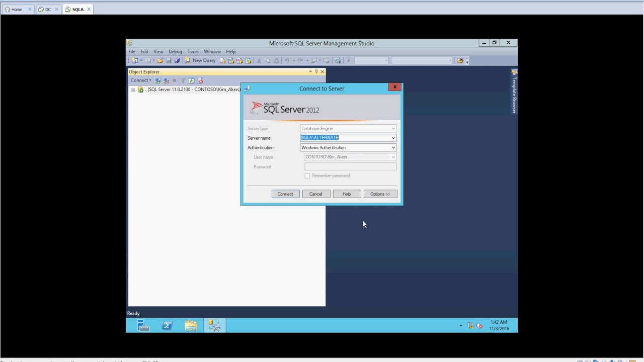Screen dimensions: 644x362
Task: Open File Explorer from the taskbar
Action: tap(191, 325)
